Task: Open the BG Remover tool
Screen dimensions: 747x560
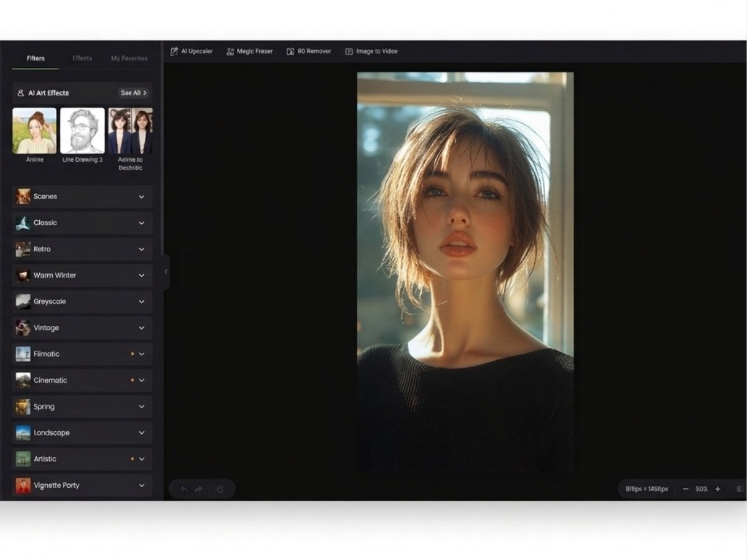Action: (x=309, y=51)
